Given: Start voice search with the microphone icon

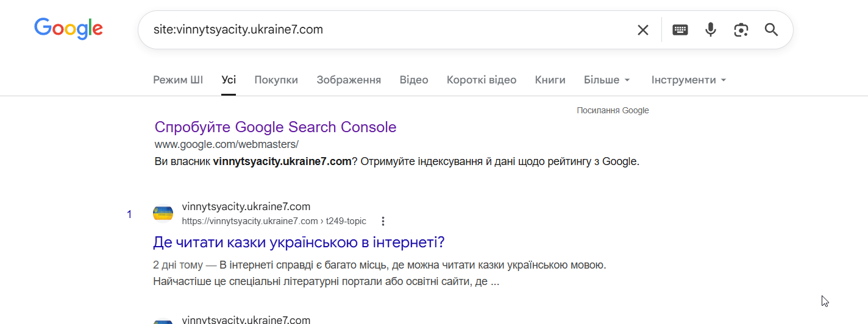Looking at the screenshot, I should click(710, 30).
